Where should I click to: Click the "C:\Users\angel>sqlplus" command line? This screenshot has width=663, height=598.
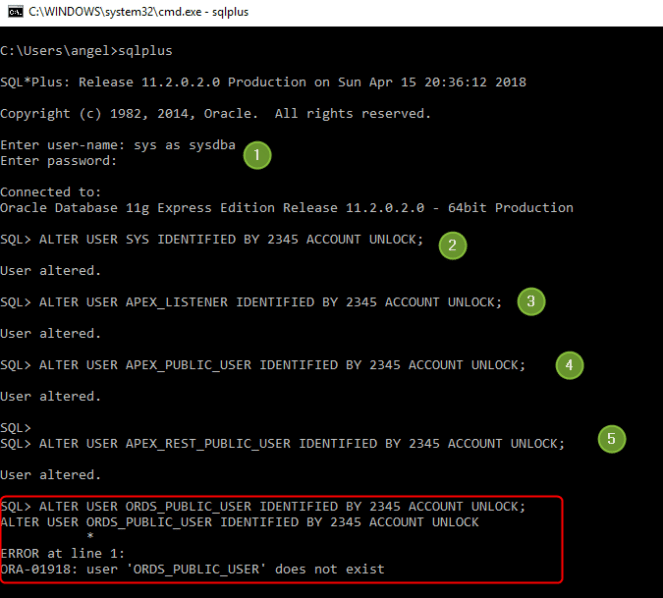pos(75,50)
